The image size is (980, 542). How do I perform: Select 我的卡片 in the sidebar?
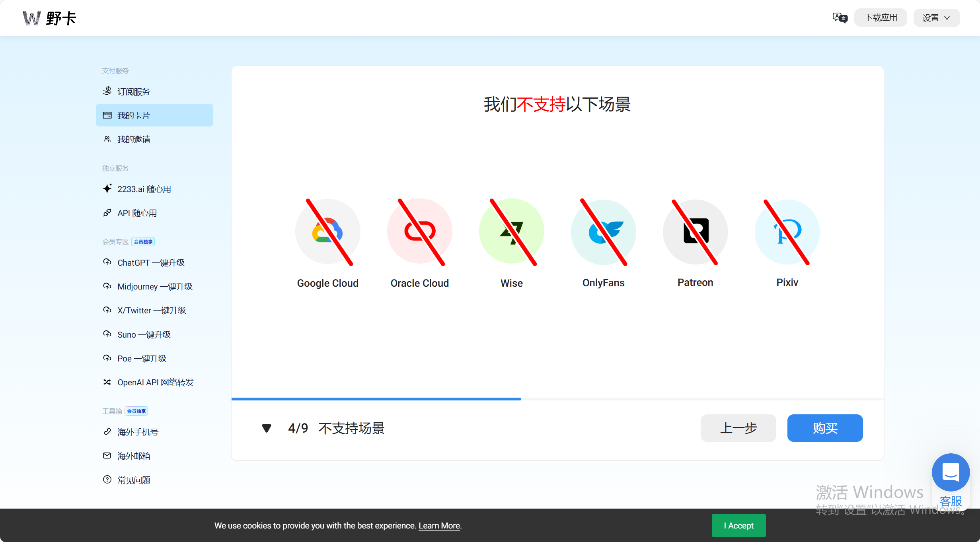(x=134, y=116)
